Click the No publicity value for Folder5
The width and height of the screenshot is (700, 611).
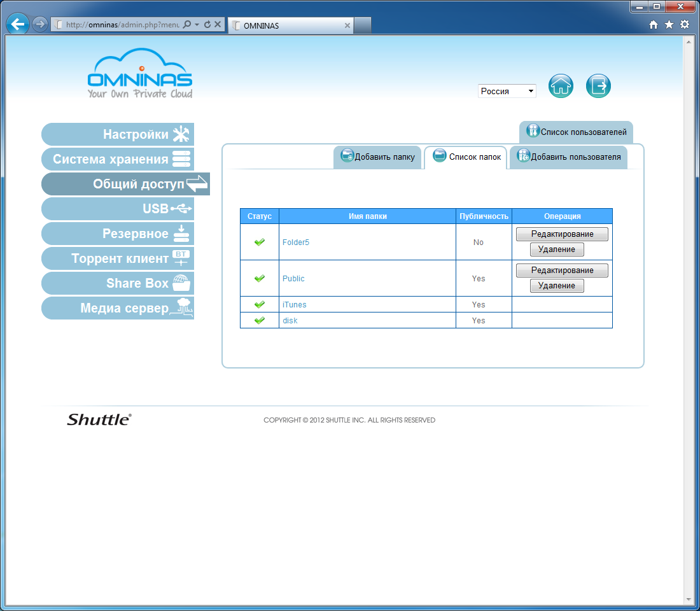pyautogui.click(x=478, y=242)
